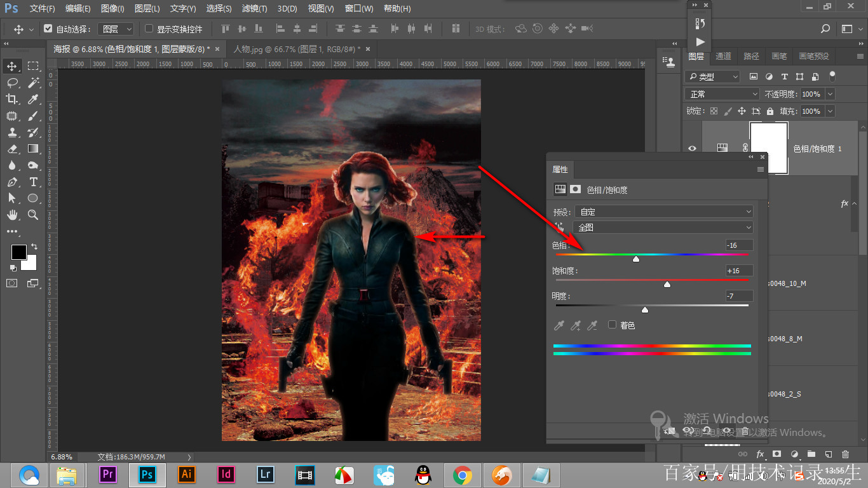Select the Horizontal Type tool
868x488 pixels.
(33, 182)
